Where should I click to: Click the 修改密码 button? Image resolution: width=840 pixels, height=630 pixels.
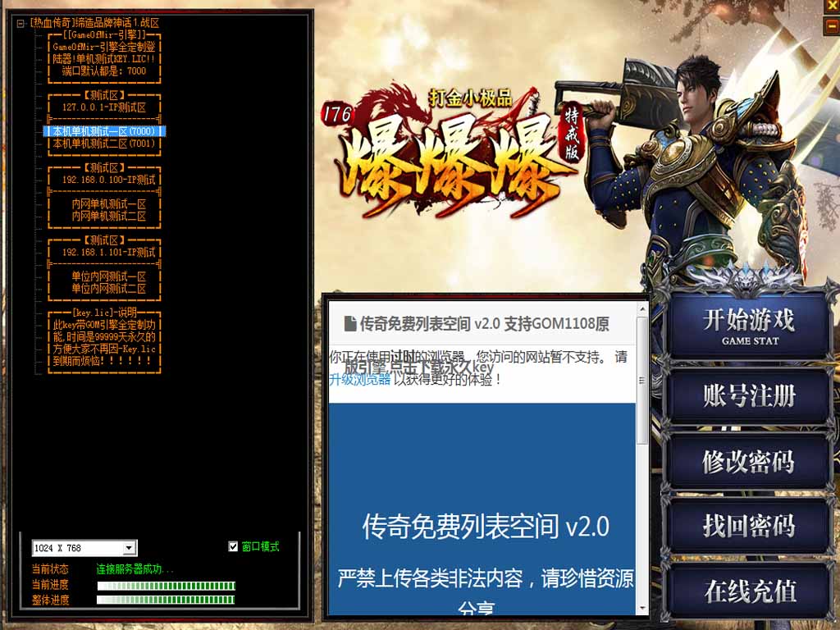tap(749, 462)
